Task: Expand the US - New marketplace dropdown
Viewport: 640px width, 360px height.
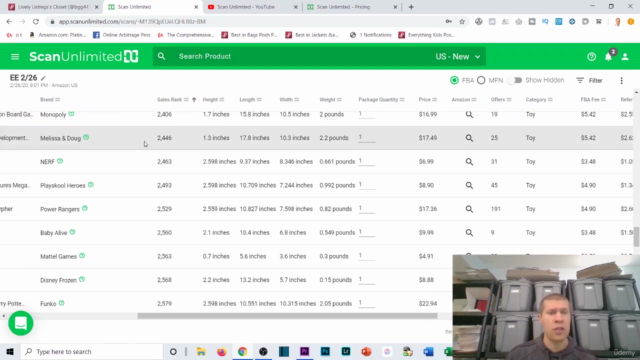Action: pos(458,57)
